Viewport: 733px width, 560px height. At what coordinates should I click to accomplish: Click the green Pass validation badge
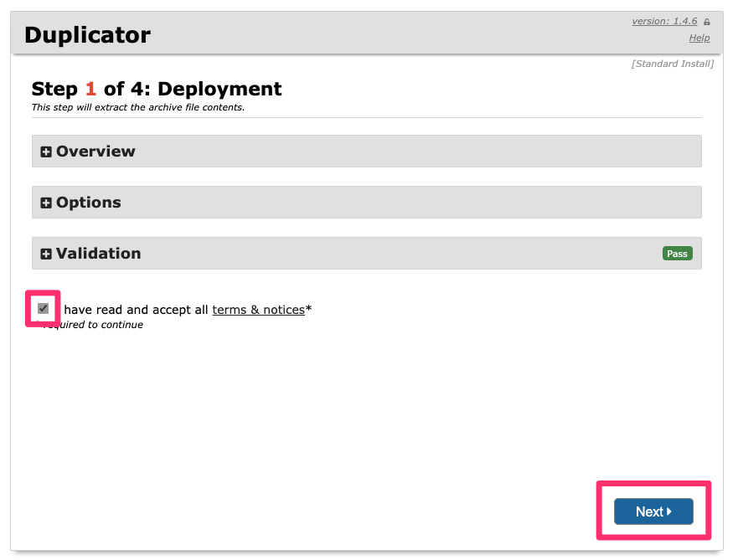[678, 254]
